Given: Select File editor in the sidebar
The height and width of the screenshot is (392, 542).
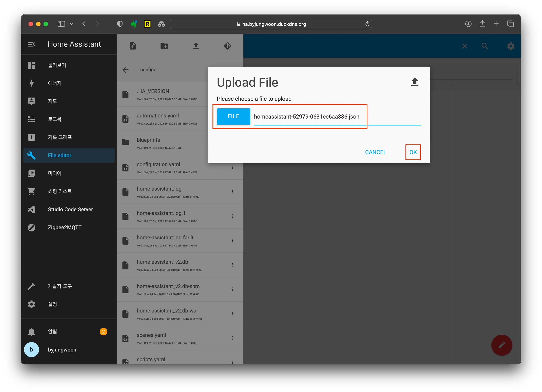Looking at the screenshot, I should [69, 155].
